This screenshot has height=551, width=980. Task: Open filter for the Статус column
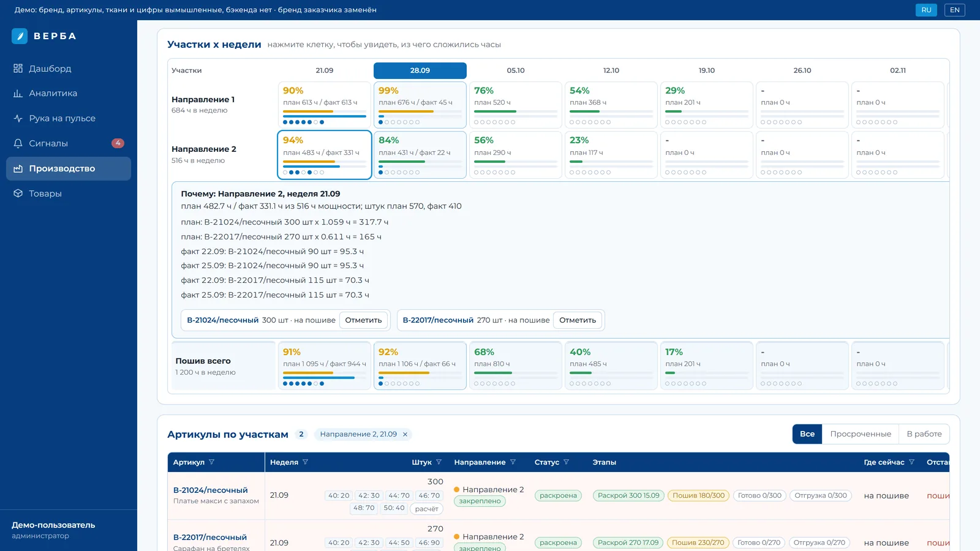tap(566, 462)
